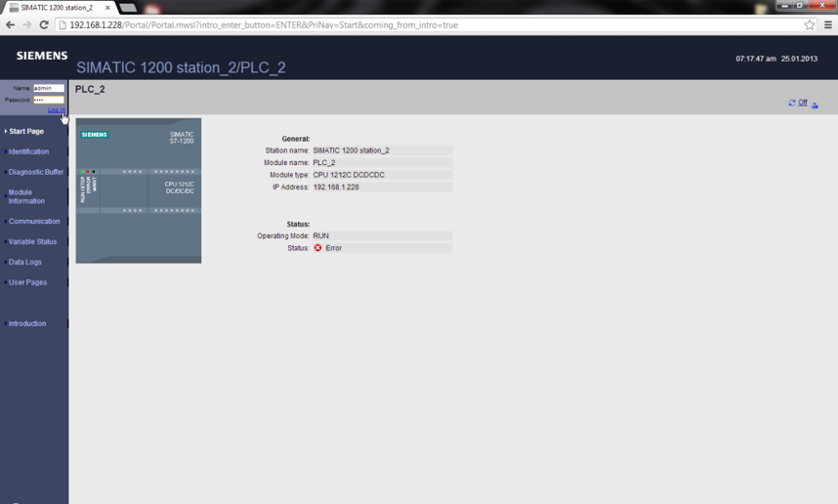Screen dimensions: 838x504
Task: Reload the page with the browser reload icon
Action: [44, 25]
